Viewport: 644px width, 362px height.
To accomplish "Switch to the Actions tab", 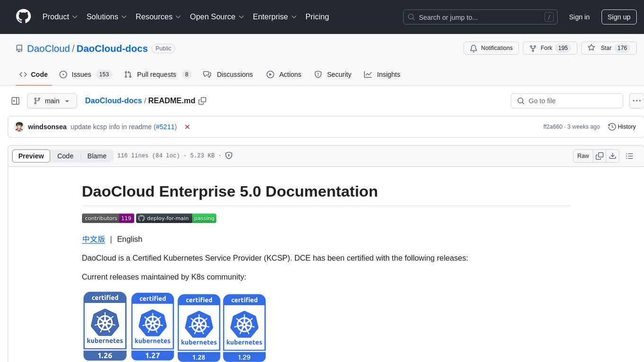I will 284,74.
